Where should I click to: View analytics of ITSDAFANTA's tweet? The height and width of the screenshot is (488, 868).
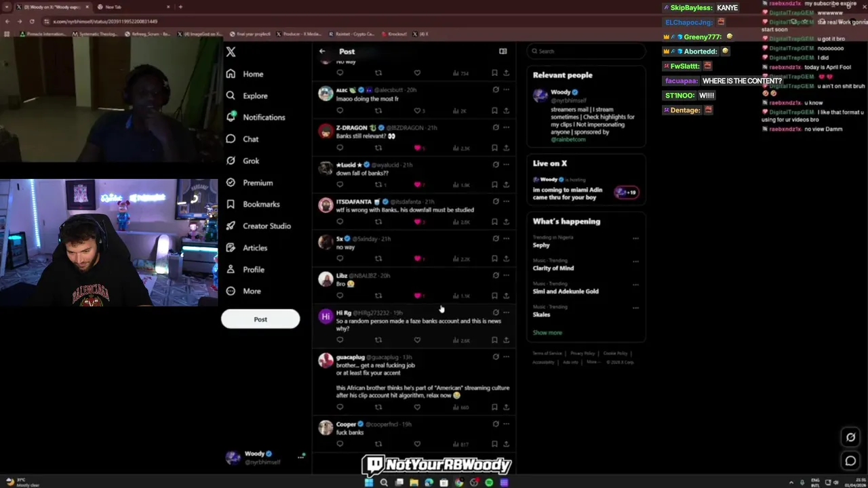[460, 222]
